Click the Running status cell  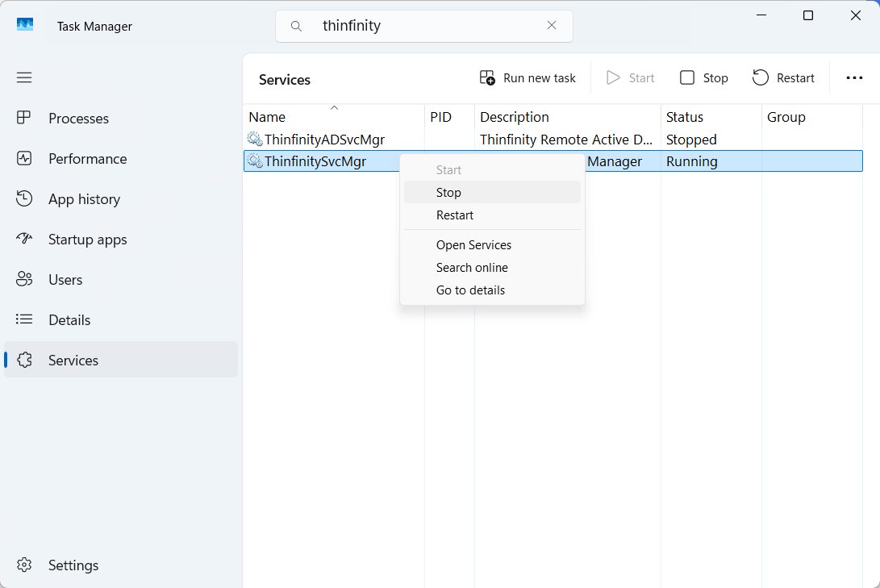[691, 161]
